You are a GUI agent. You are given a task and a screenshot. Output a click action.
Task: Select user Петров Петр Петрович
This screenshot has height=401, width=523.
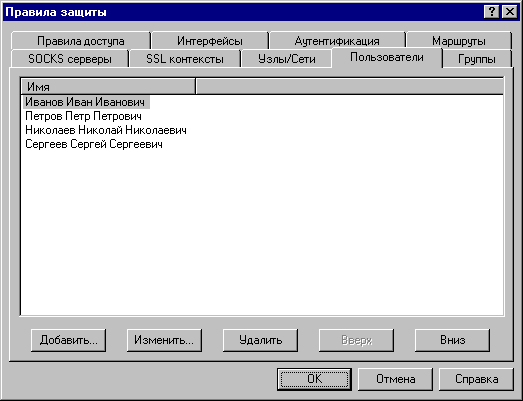(x=83, y=116)
